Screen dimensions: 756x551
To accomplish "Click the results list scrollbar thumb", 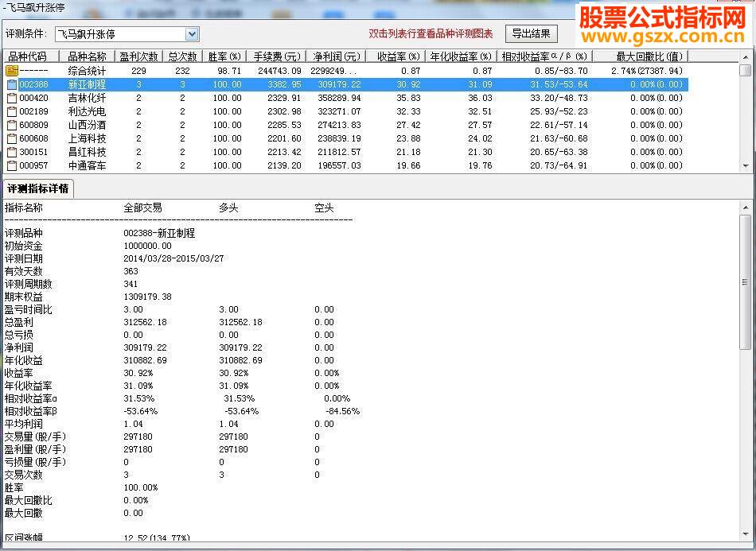I will (x=746, y=70).
